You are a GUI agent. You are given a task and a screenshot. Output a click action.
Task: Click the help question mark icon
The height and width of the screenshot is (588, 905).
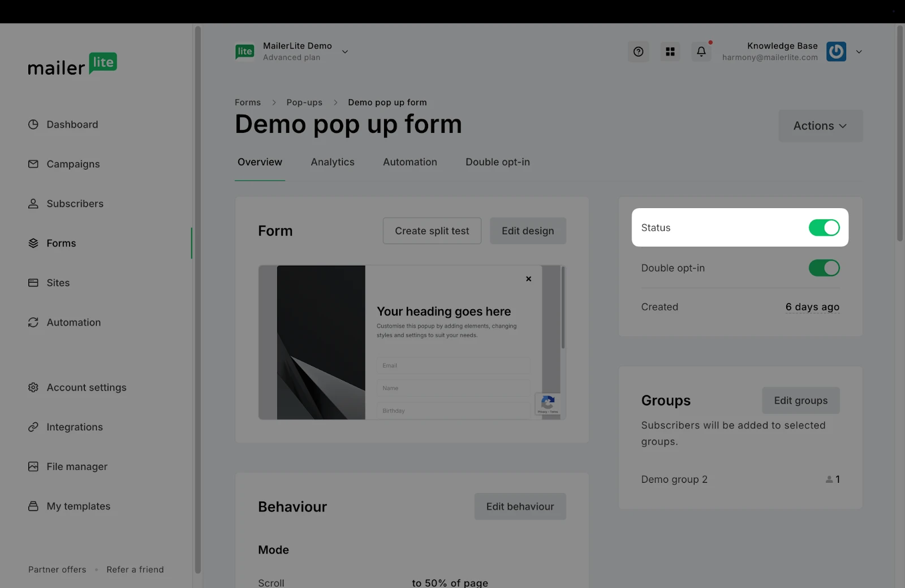(x=638, y=51)
